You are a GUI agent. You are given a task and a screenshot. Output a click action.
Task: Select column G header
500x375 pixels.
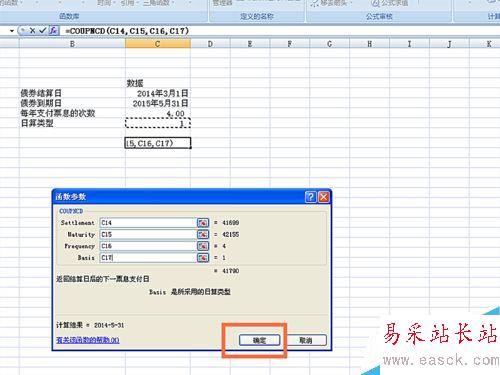point(329,44)
